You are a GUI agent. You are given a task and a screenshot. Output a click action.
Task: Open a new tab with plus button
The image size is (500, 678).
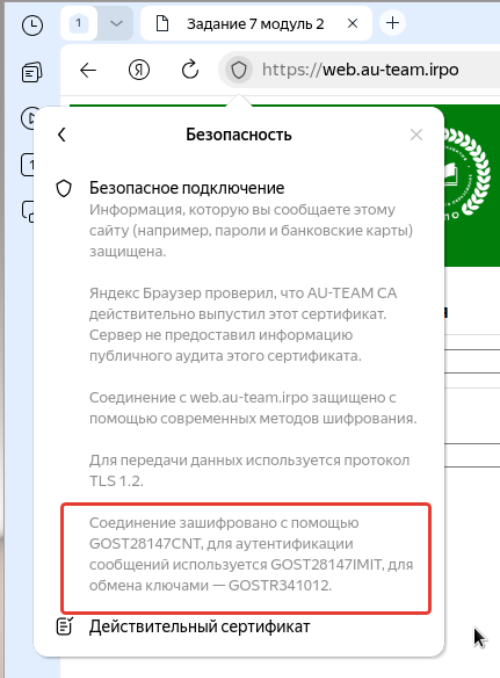click(x=392, y=23)
